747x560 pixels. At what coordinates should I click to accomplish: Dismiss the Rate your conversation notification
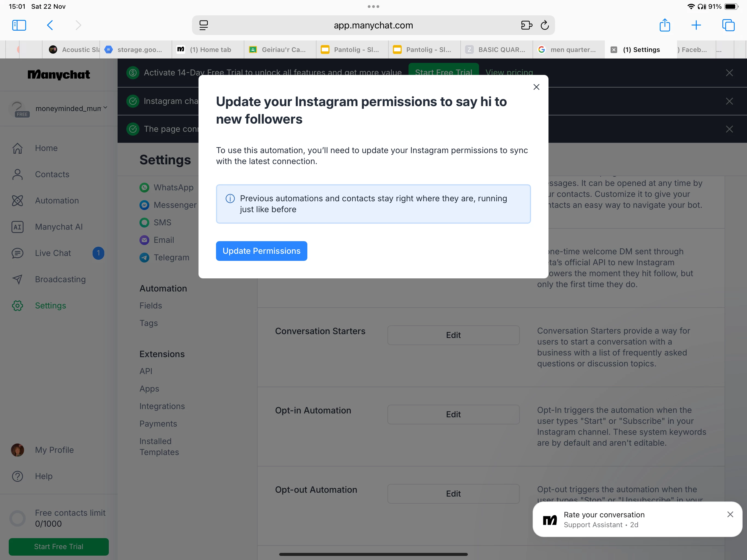[x=730, y=514]
